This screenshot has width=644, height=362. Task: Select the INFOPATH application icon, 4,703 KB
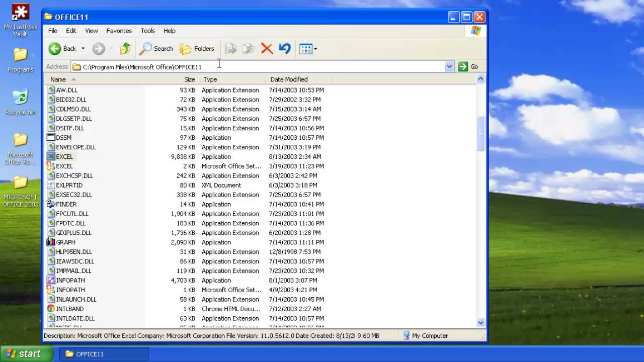51,280
